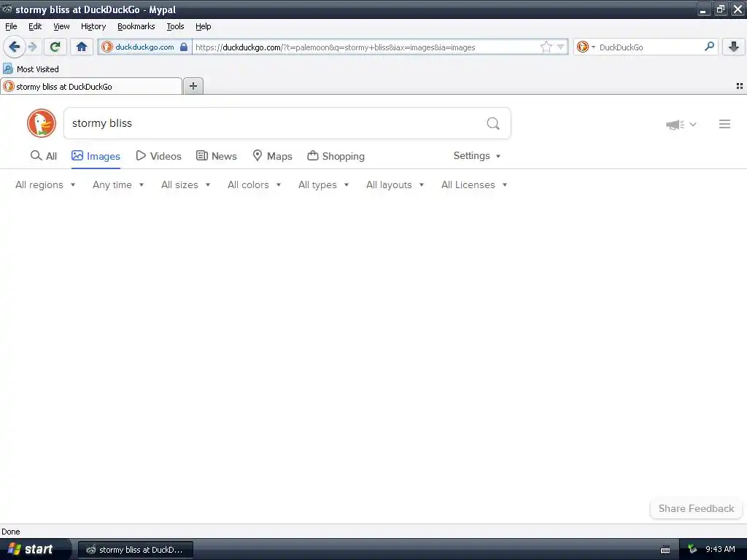Open the Bookmarks menu
Viewport: 747px width, 560px height.
[136, 26]
